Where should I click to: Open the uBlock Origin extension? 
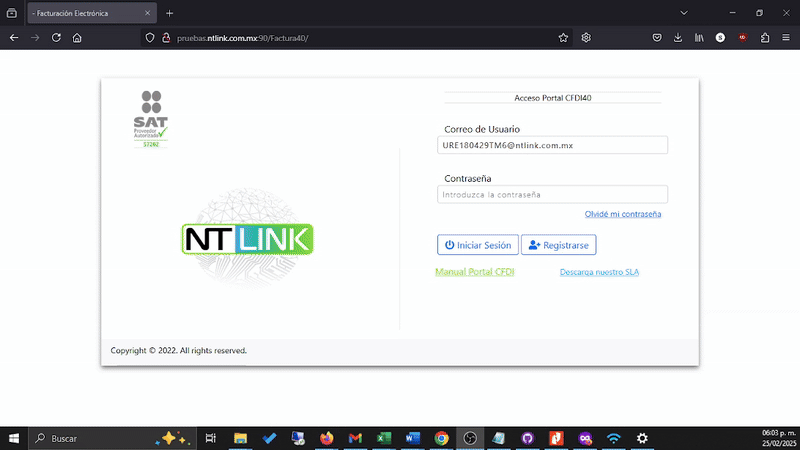[x=743, y=38]
